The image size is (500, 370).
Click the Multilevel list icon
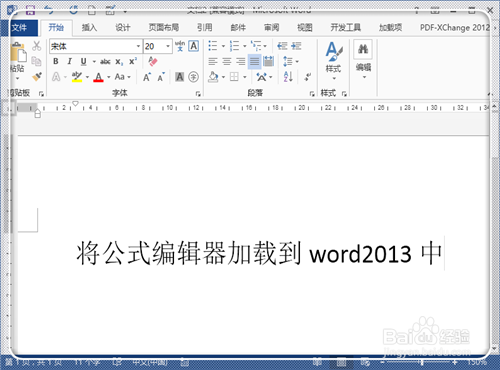[x=256, y=46]
